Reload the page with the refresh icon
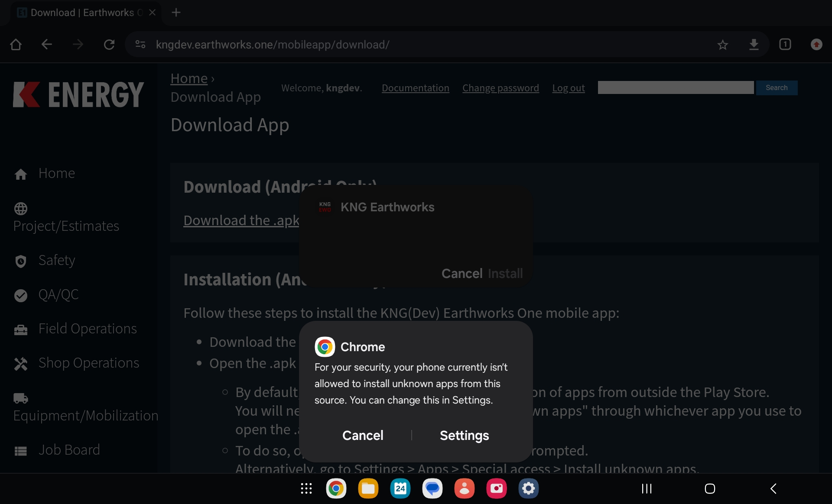The image size is (832, 504). point(109,45)
